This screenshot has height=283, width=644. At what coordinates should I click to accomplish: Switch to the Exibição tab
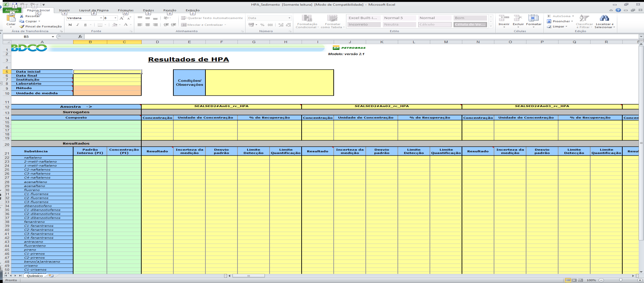point(193,10)
